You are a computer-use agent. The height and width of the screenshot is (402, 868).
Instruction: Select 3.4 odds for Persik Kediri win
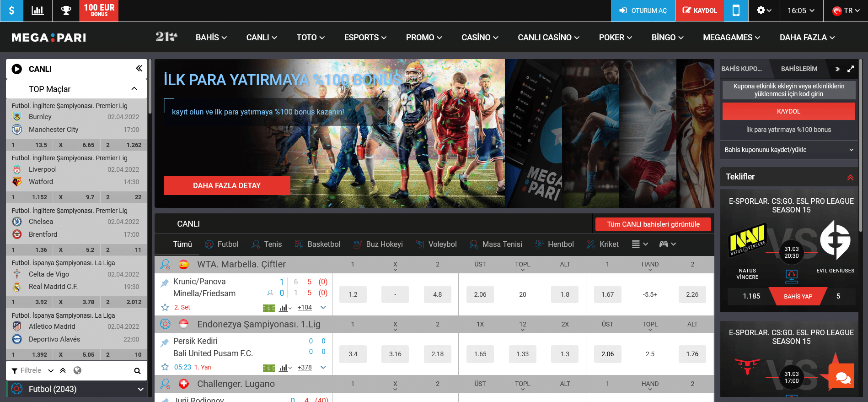(353, 354)
